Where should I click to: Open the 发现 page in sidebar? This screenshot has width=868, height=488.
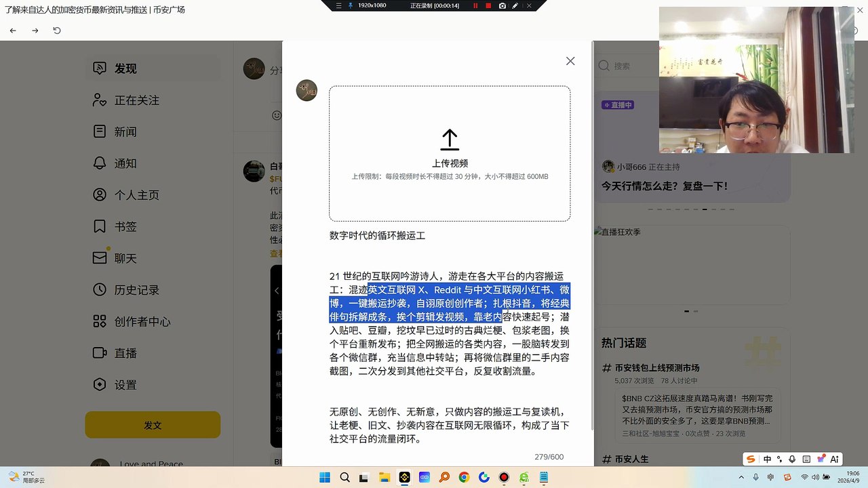tap(153, 68)
